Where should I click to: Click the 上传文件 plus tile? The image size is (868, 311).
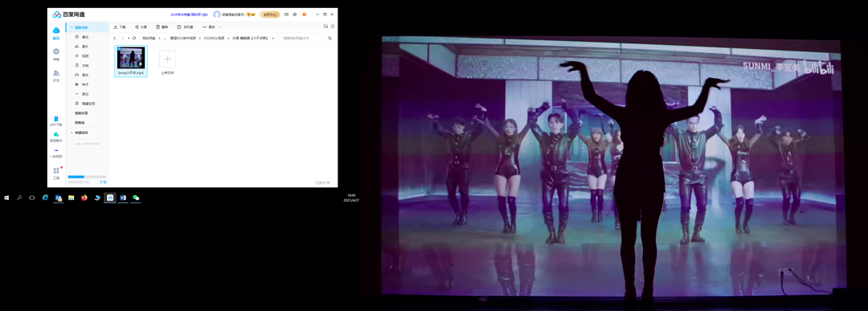(167, 59)
